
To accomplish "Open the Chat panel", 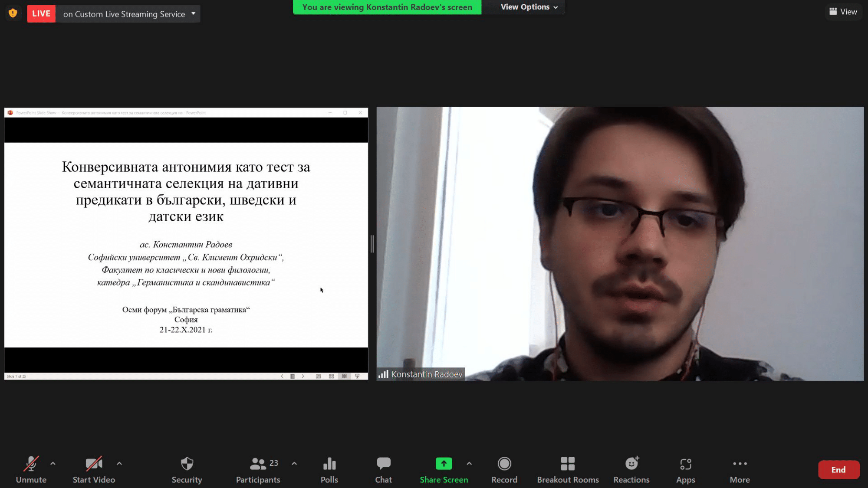I will pos(383,469).
